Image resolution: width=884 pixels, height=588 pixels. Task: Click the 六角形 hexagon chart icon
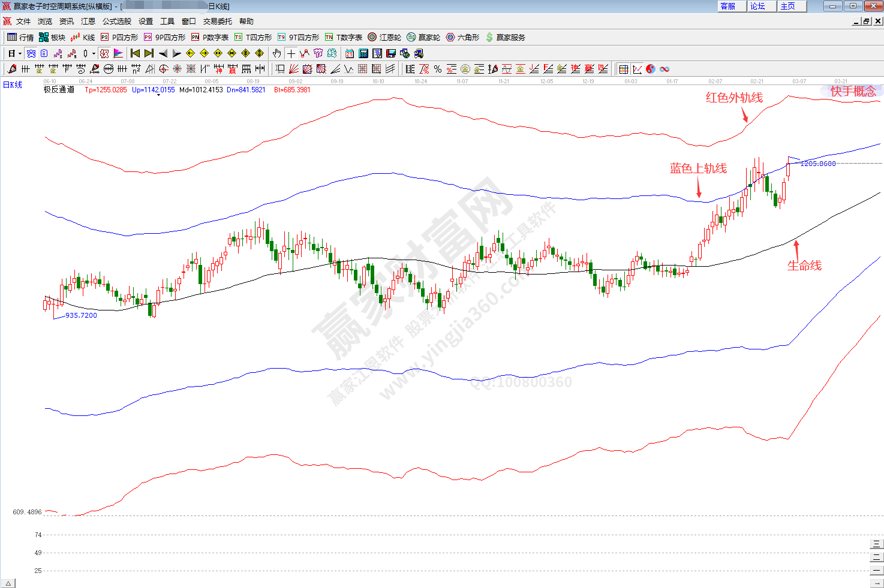[x=462, y=37]
